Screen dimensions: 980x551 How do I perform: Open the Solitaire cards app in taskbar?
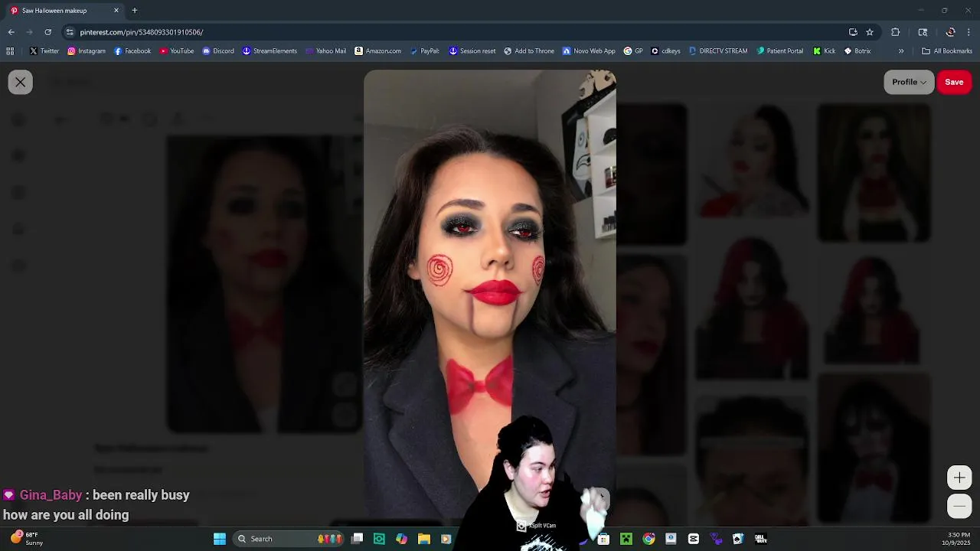point(738,539)
